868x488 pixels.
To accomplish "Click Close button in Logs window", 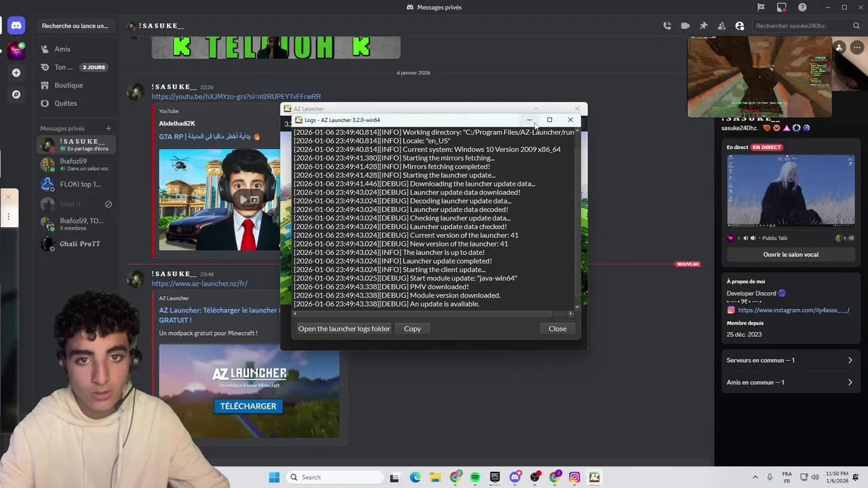I will click(557, 329).
